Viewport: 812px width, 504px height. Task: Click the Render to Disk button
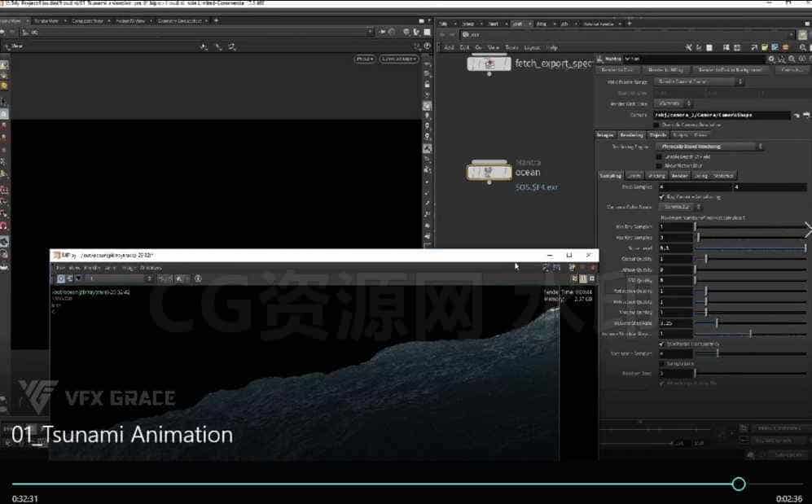[617, 70]
